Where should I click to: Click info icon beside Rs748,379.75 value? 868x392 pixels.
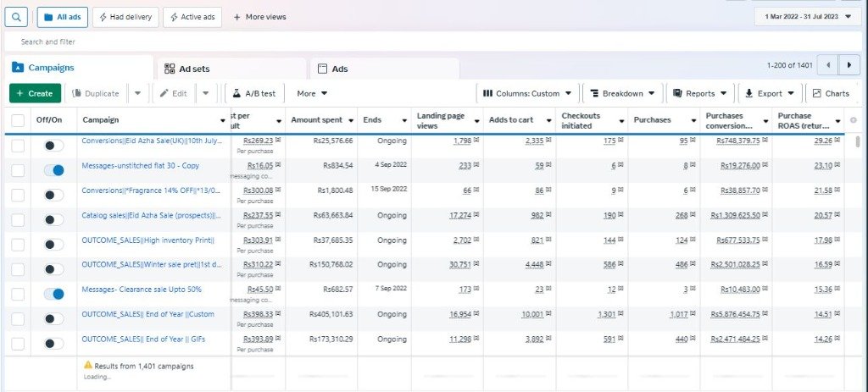click(765, 141)
